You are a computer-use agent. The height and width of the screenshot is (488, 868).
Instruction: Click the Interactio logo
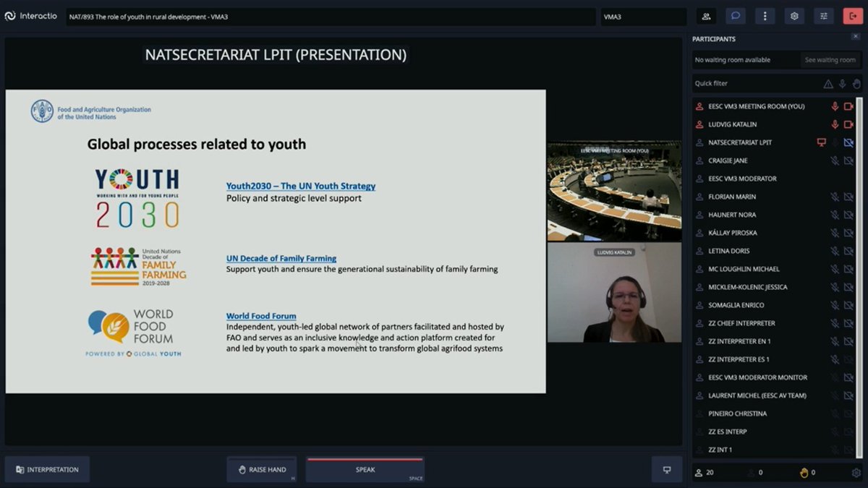click(30, 16)
